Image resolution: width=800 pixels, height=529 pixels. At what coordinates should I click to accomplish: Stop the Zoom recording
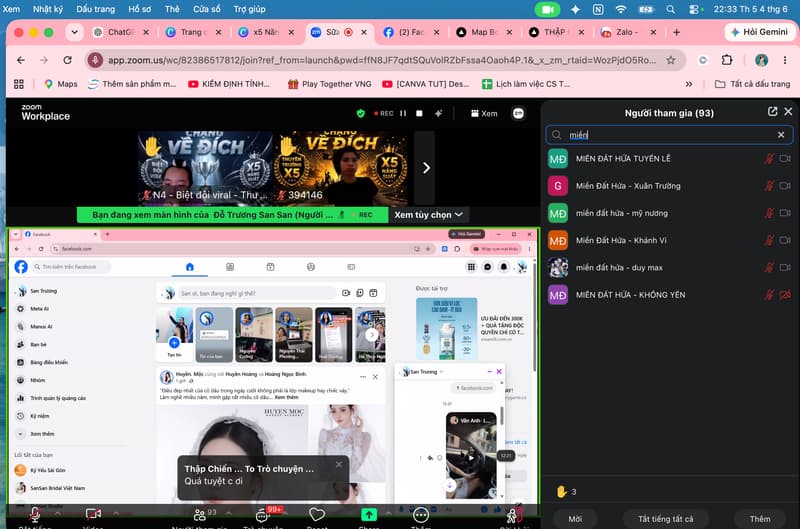point(419,113)
